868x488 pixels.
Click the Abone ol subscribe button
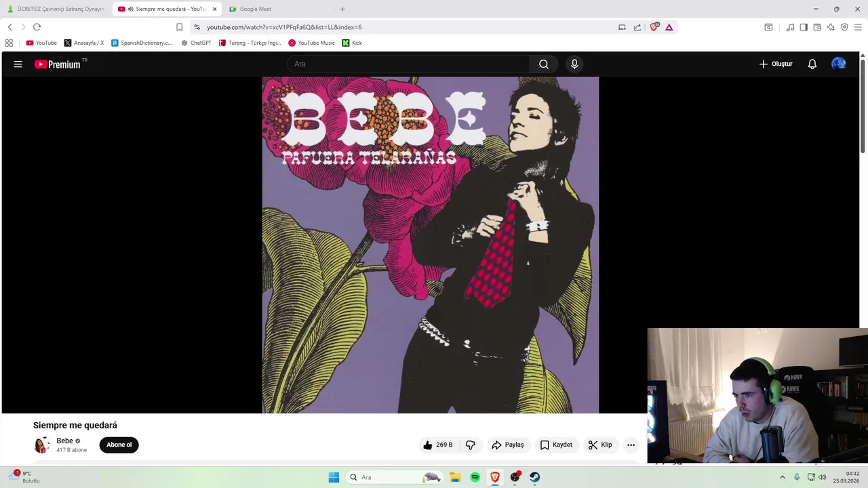(119, 445)
